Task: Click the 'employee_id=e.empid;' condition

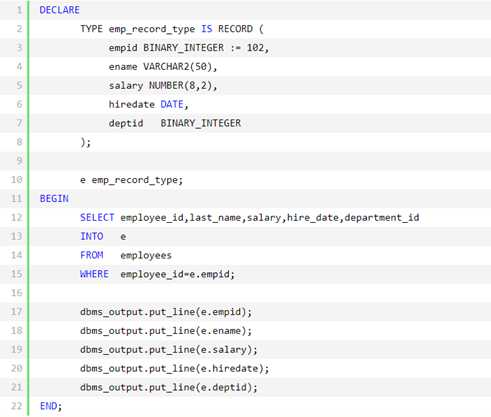Action: click(178, 275)
